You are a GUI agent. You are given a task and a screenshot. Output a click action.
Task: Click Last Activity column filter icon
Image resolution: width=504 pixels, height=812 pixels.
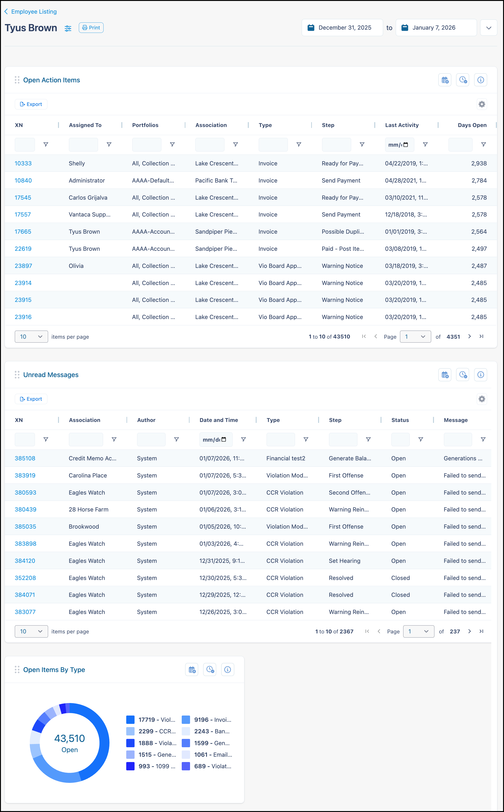(x=425, y=144)
